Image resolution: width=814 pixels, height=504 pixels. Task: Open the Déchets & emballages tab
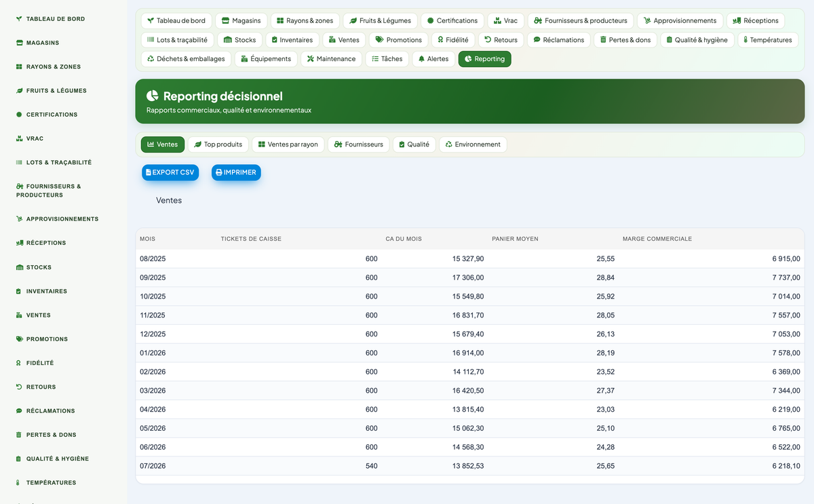coord(186,59)
